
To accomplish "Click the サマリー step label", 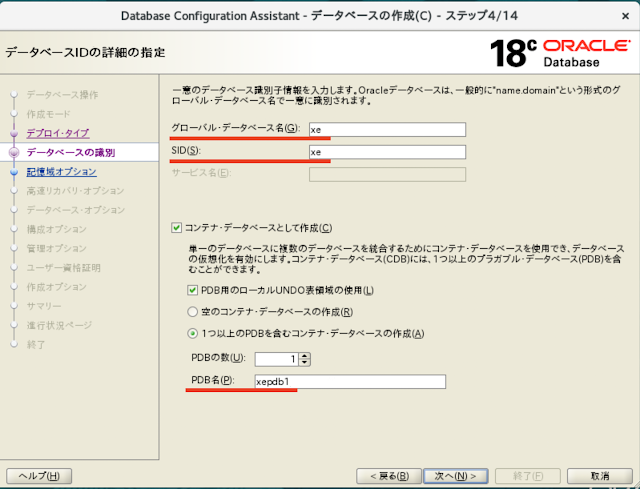I will tap(44, 306).
